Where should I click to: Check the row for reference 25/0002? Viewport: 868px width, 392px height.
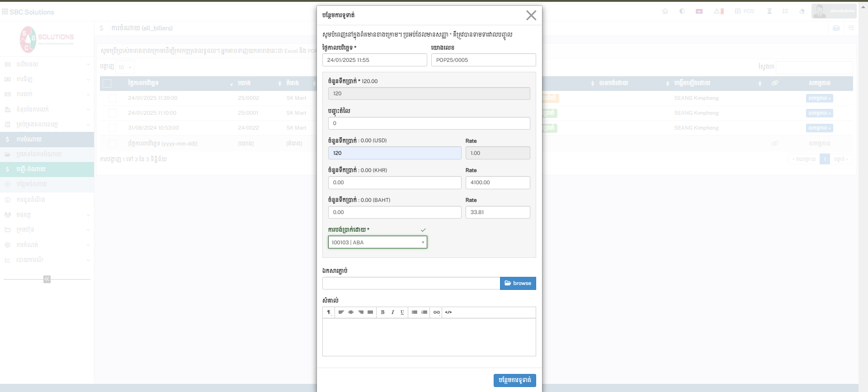point(113,98)
